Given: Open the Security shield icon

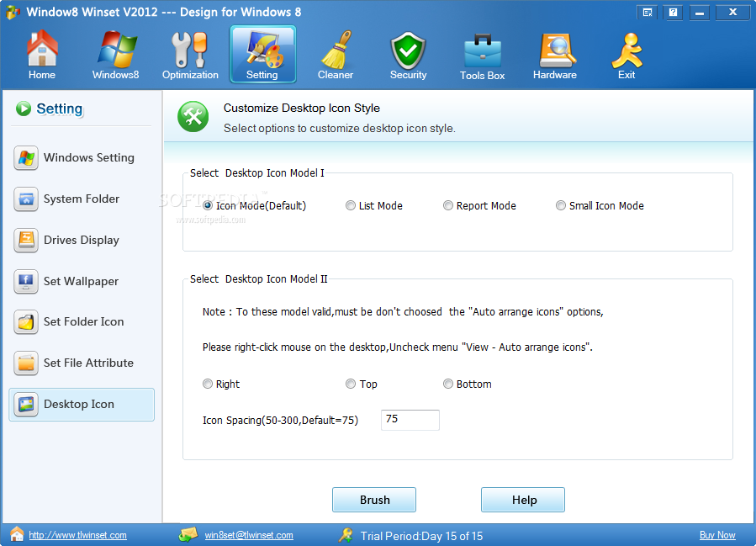Looking at the screenshot, I should [x=408, y=50].
